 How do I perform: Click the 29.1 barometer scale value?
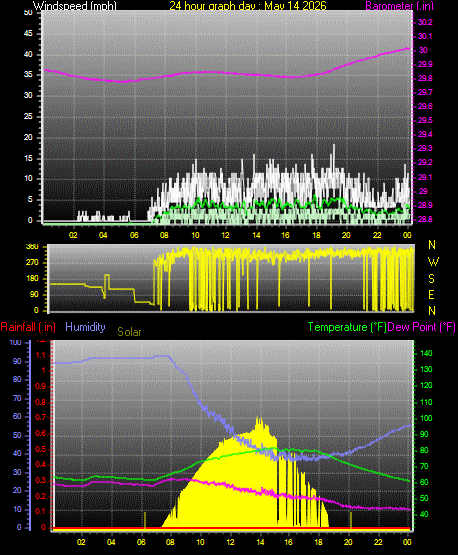point(425,177)
